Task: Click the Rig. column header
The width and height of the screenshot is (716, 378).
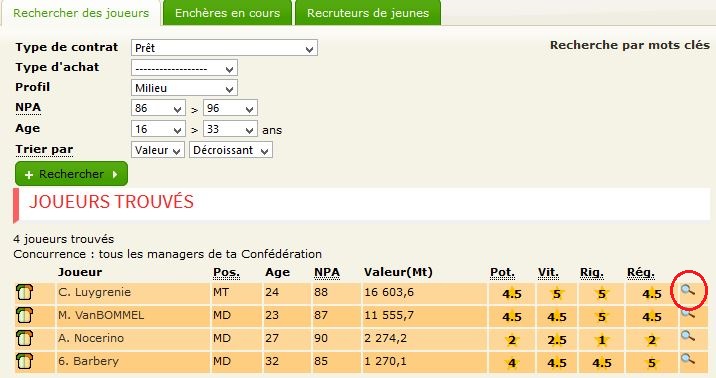Action: (592, 273)
